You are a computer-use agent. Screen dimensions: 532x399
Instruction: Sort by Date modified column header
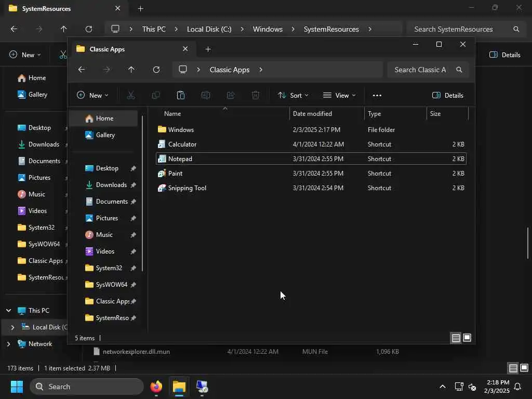[327, 114]
